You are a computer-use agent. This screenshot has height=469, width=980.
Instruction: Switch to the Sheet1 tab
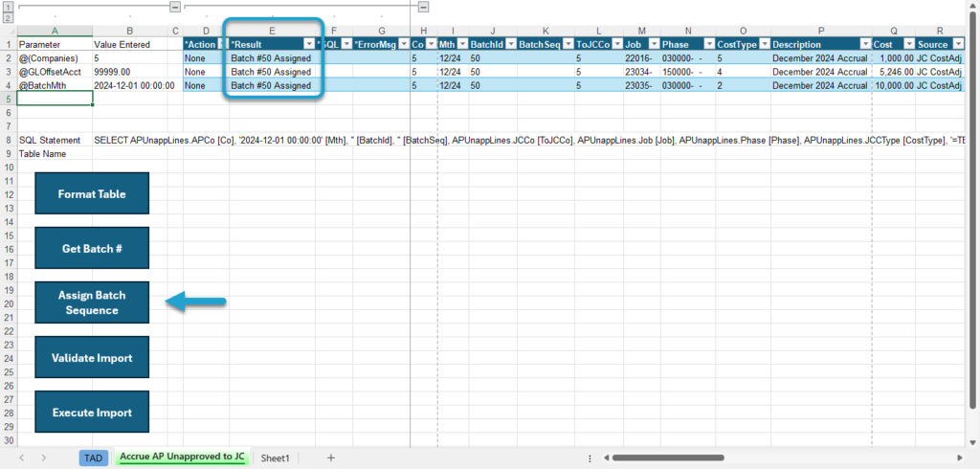pyautogui.click(x=275, y=458)
